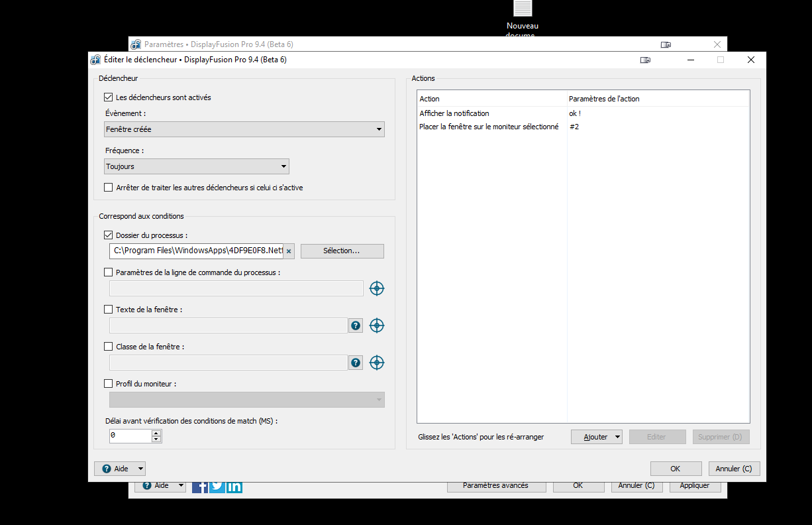Toggle Les déclencheurs sont activés checkbox

pos(109,97)
